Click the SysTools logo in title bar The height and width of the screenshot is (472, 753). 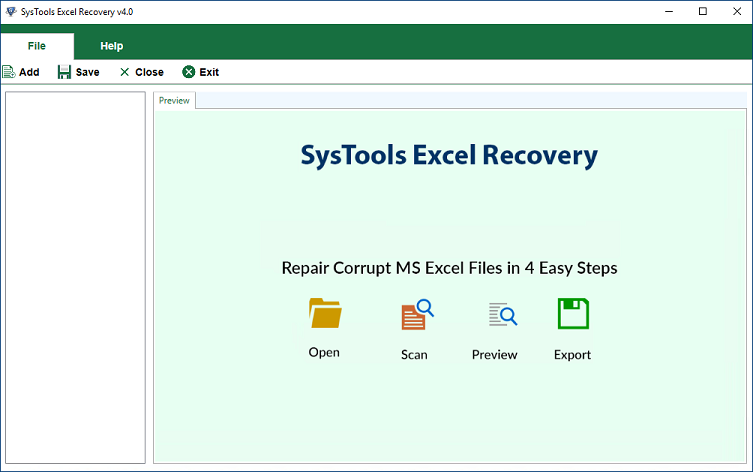(x=11, y=12)
